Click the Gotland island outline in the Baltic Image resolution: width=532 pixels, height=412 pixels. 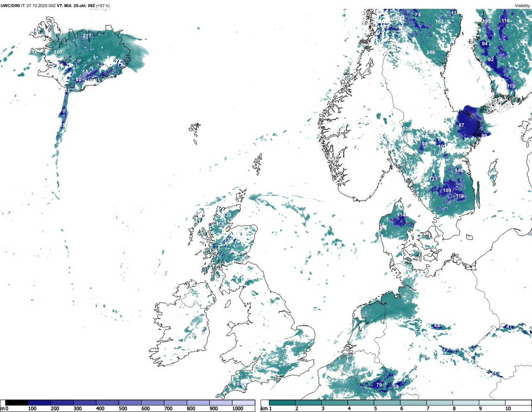493,172
